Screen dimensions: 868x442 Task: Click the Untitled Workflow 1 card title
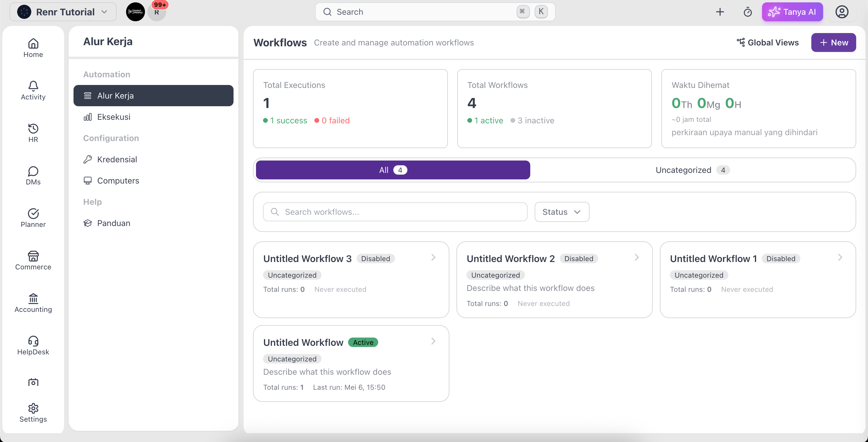tap(713, 258)
